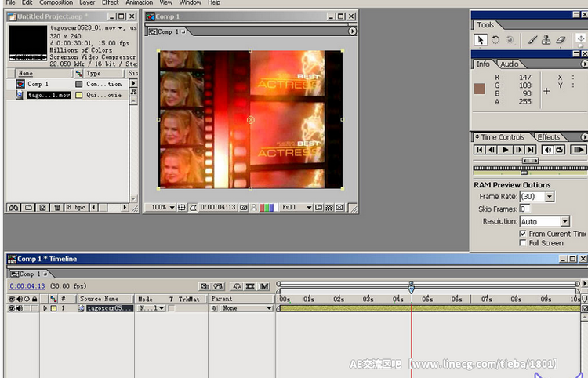The height and width of the screenshot is (378, 588).
Task: Hide video for tagoscar05 layer
Action: pyautogui.click(x=12, y=308)
